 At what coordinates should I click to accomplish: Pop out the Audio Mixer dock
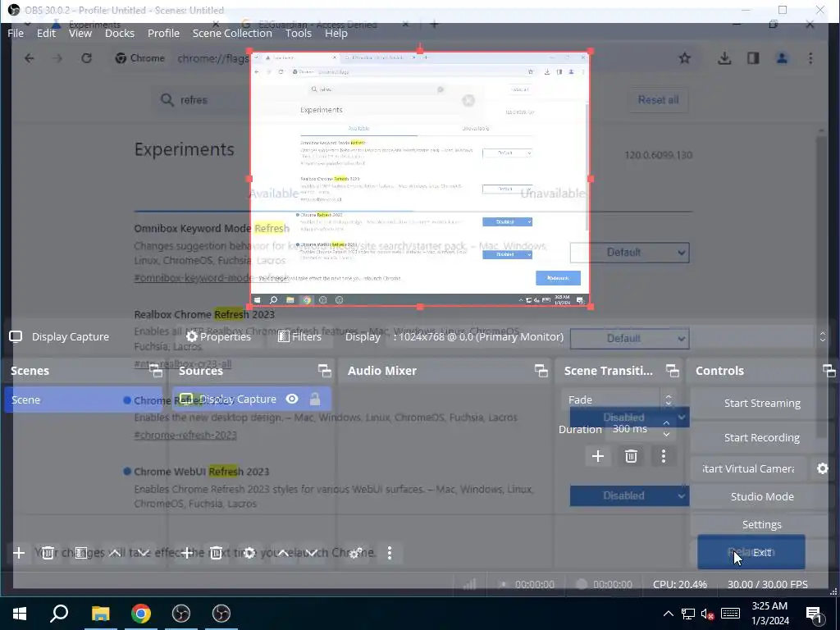pyautogui.click(x=541, y=371)
